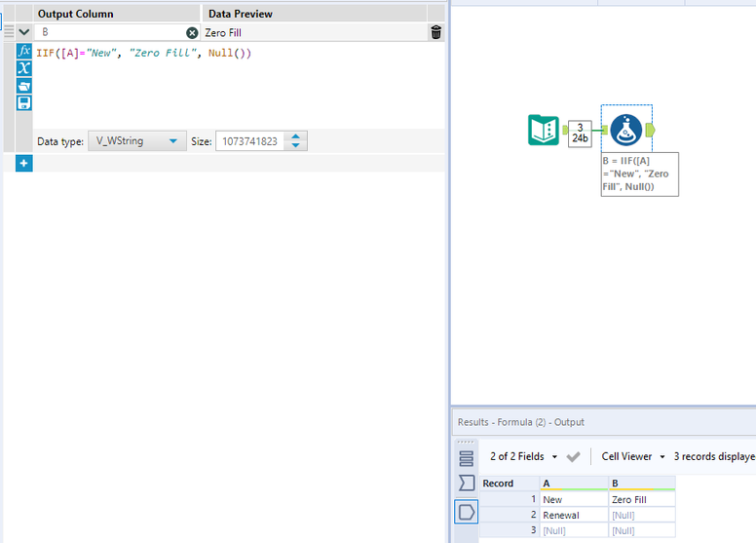Select the cell containing Renewal

pyautogui.click(x=574, y=515)
